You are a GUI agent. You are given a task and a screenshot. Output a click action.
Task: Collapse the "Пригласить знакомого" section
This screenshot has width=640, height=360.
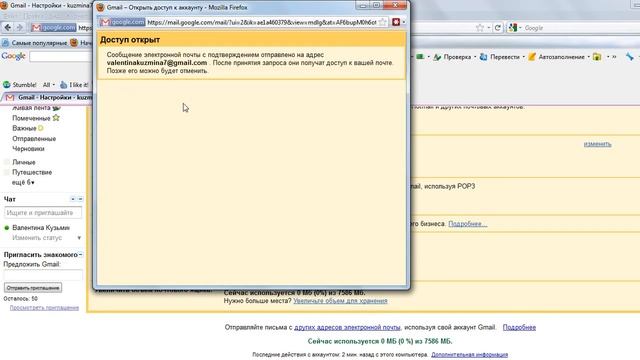tap(80, 255)
